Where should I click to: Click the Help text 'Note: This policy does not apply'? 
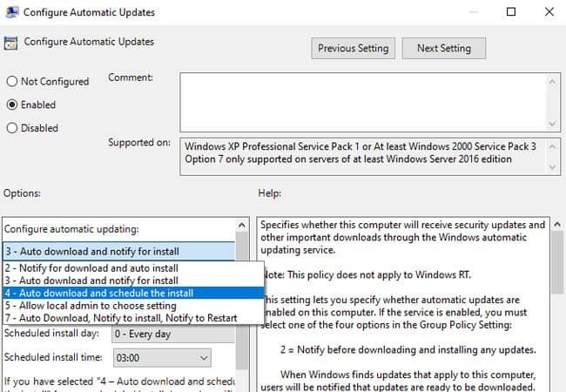coord(366,274)
